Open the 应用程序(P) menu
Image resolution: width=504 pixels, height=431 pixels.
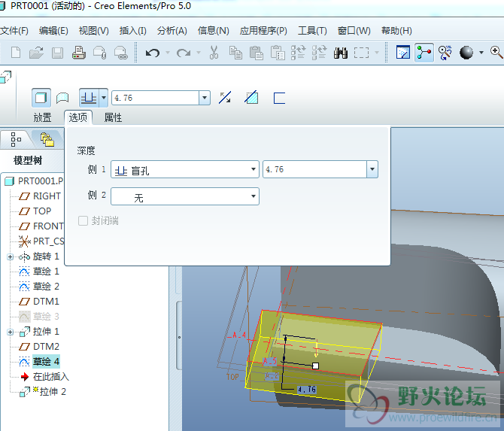263,31
